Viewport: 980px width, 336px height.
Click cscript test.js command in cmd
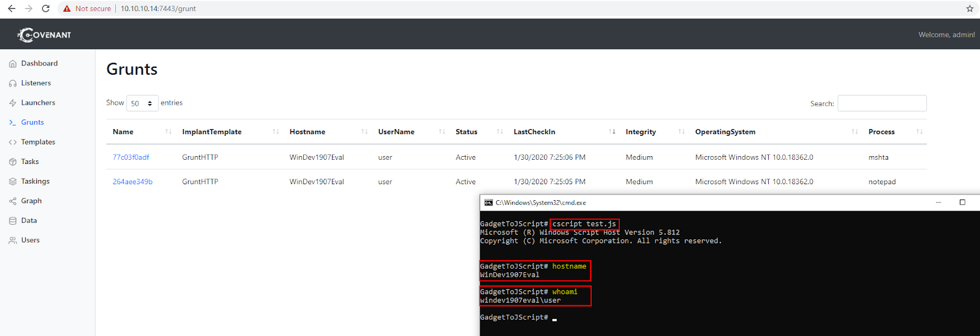pos(584,224)
